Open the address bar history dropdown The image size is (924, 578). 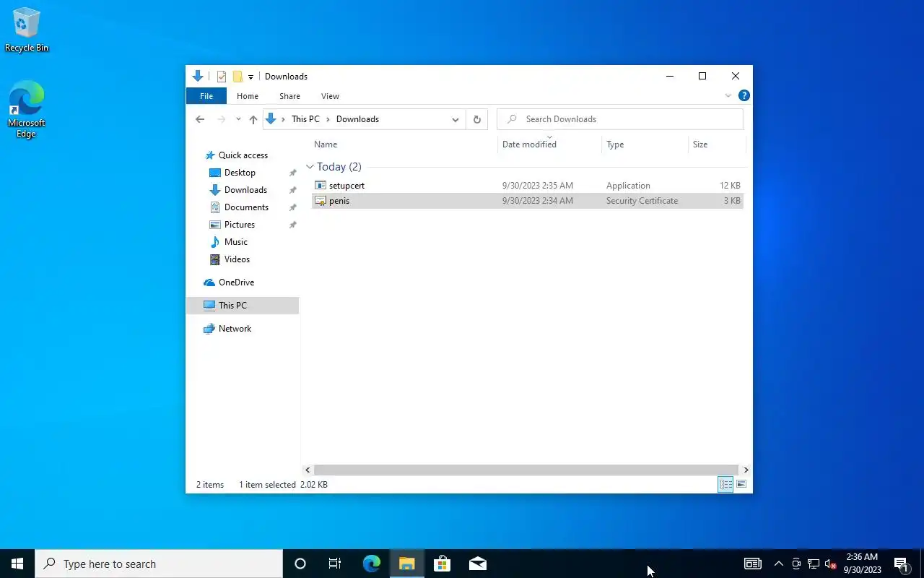[x=455, y=119]
